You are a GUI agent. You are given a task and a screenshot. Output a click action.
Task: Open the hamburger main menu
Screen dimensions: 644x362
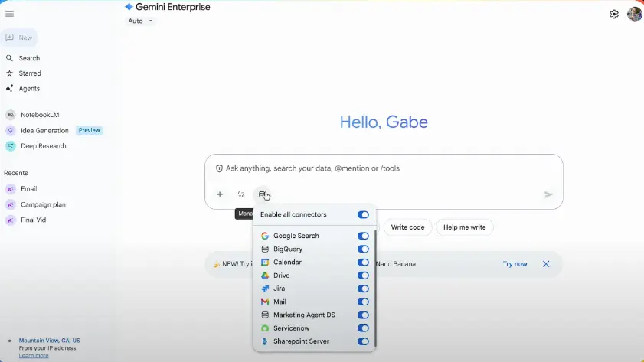pyautogui.click(x=9, y=14)
